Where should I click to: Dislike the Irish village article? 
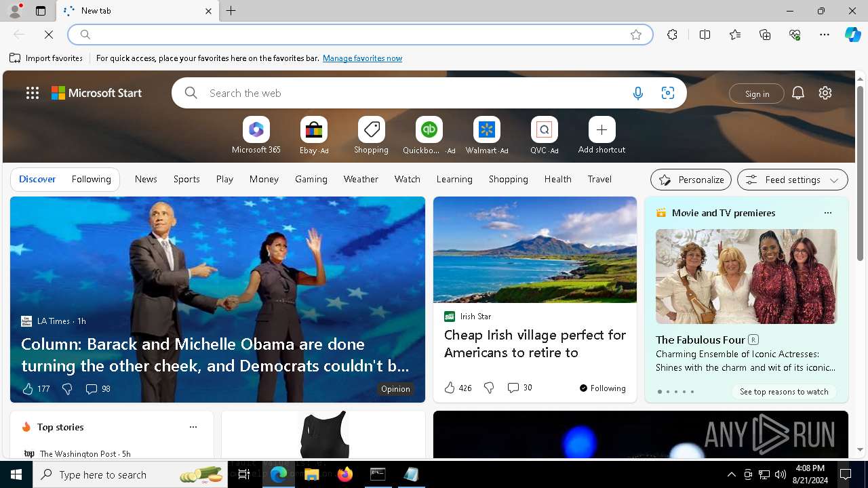pyautogui.click(x=489, y=388)
